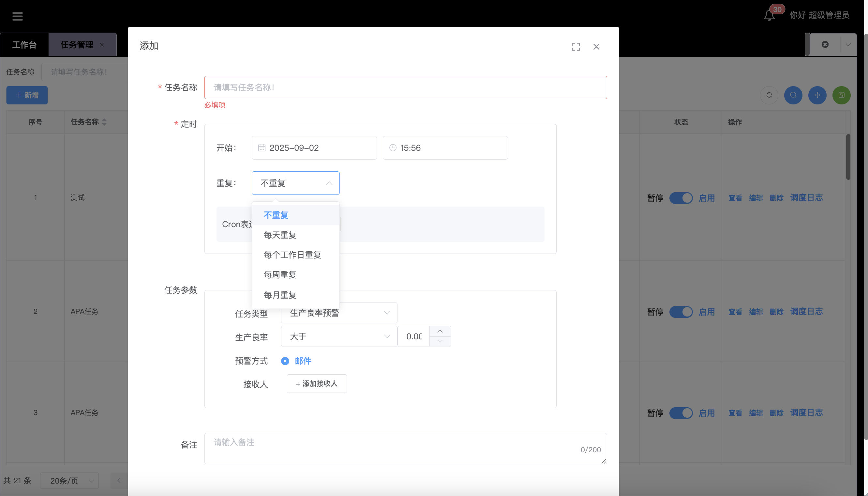Toggle status switch for third row APA任务
The image size is (868, 496).
681,413
